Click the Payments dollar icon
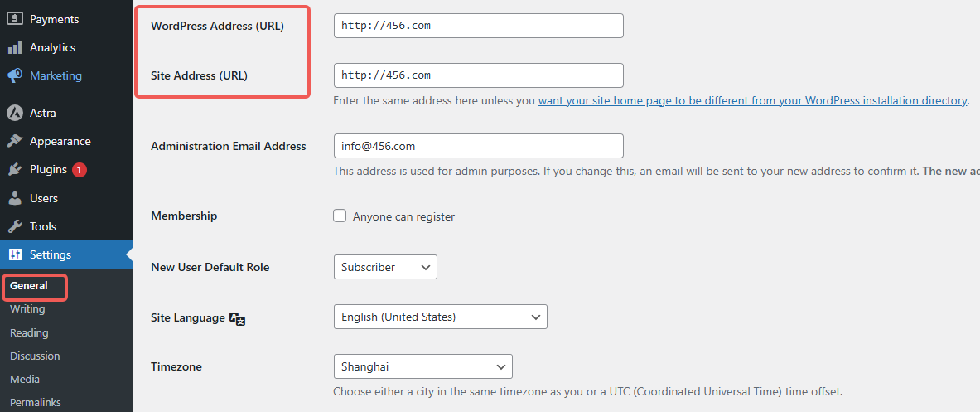 click(x=15, y=19)
